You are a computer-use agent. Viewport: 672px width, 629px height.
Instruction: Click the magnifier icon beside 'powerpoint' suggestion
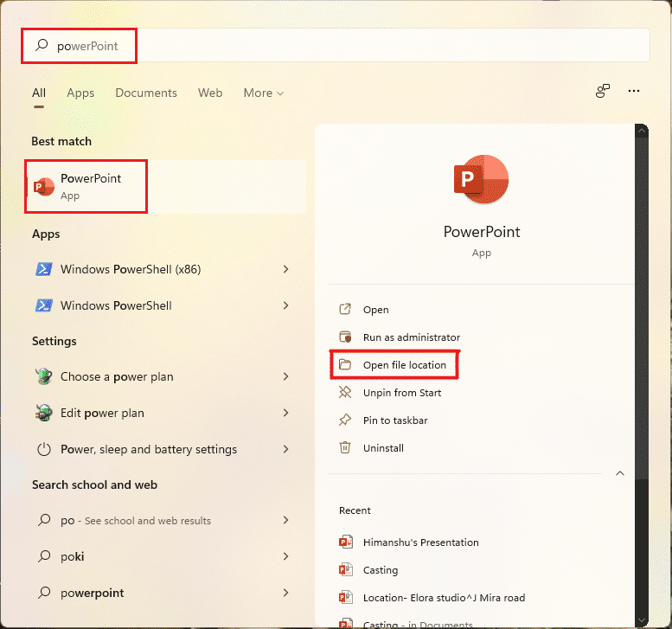coord(44,593)
